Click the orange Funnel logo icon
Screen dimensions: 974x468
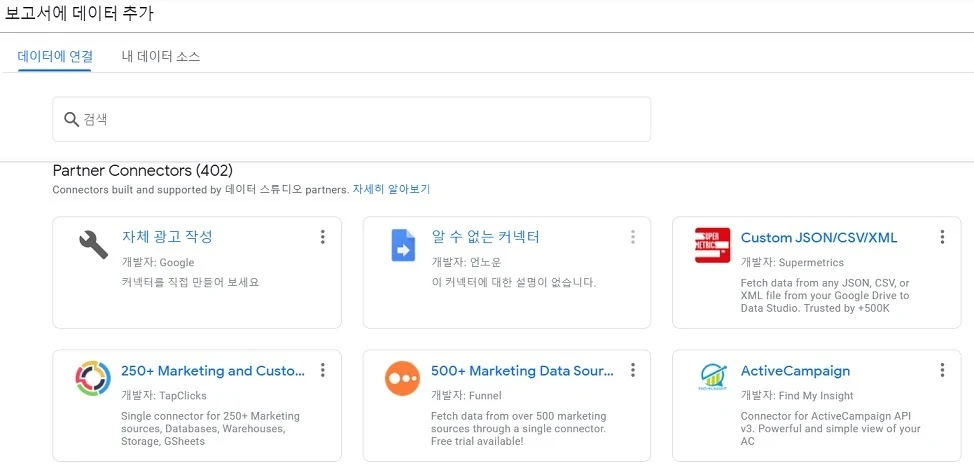click(x=403, y=378)
